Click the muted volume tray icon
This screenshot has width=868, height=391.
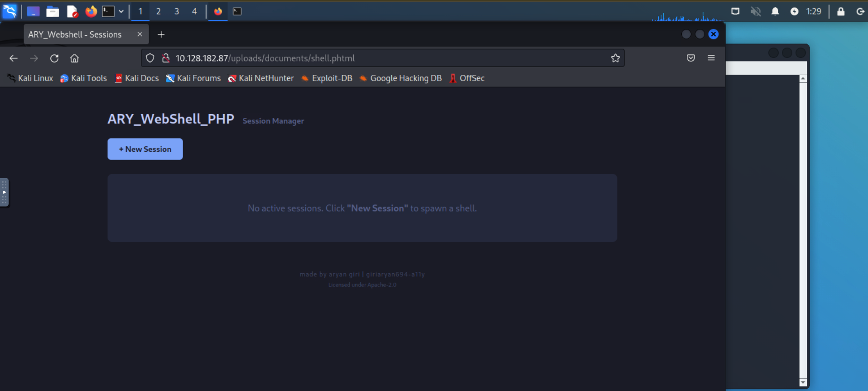[755, 11]
